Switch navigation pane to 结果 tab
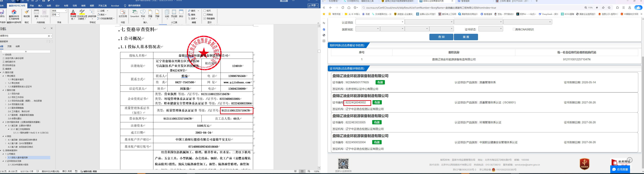The image size is (644, 174). pyautogui.click(x=18, y=46)
